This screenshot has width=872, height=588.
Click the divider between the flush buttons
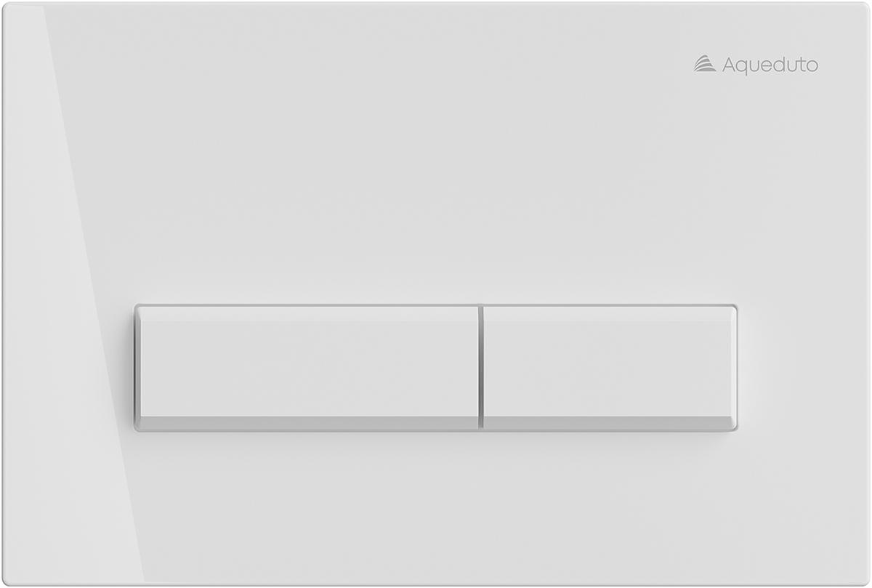(x=481, y=368)
